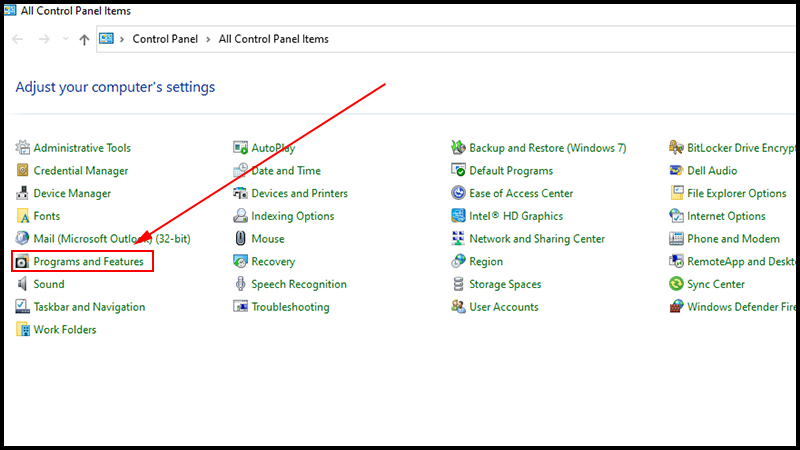This screenshot has height=450, width=800.
Task: Go up one folder level arrow
Action: (x=83, y=39)
